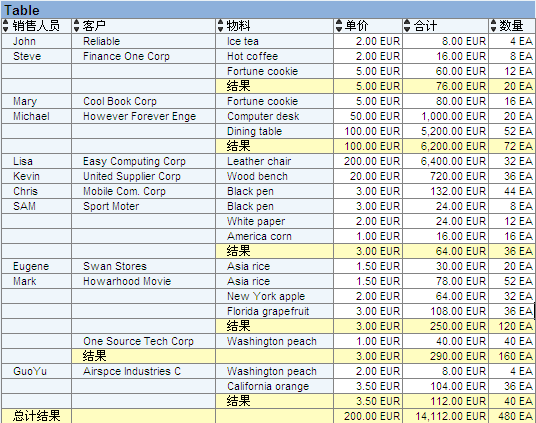The image size is (536, 423).
Task: Select customer Mobile Com. Corp cell
Action: coord(144,191)
